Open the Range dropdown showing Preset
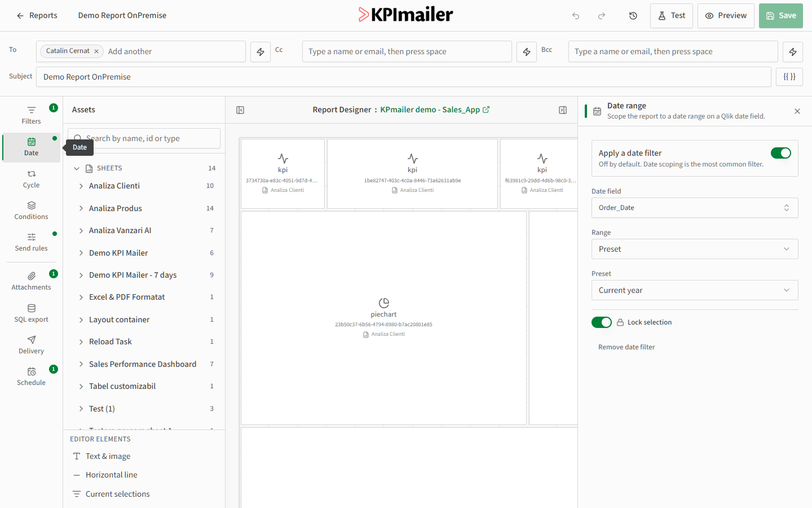Image resolution: width=812 pixels, height=508 pixels. pos(695,249)
